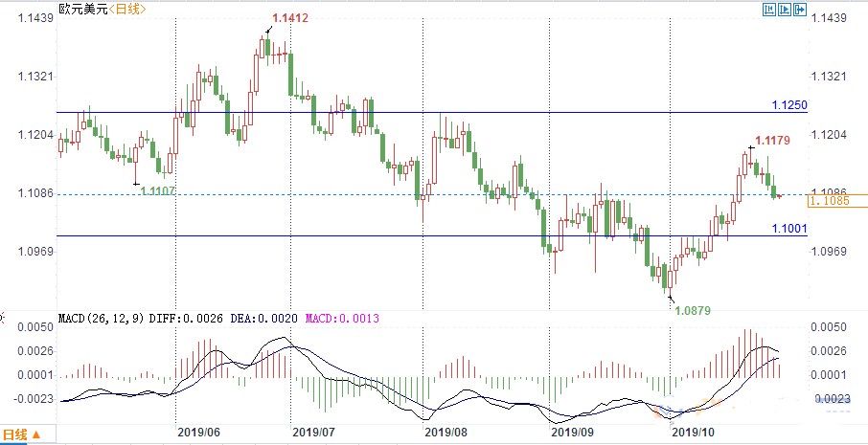Select the MACD(26,12,9) indicator label

pyautogui.click(x=101, y=318)
